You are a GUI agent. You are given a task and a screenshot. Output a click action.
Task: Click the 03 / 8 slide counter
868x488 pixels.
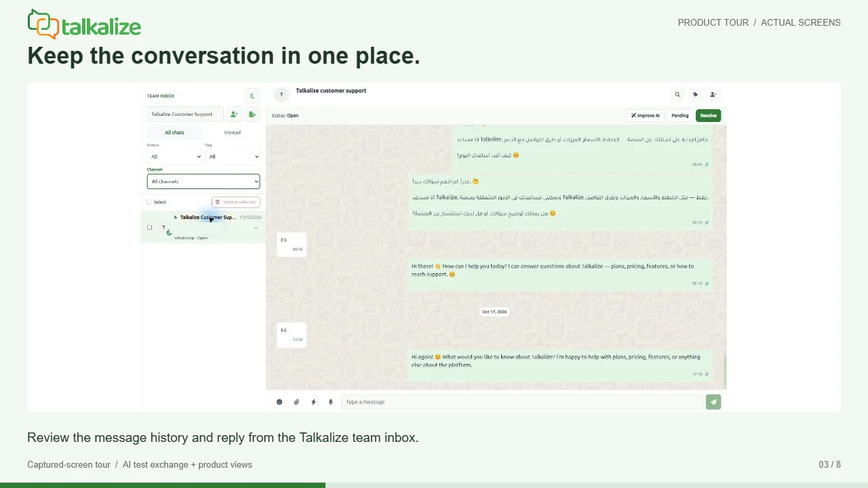click(x=829, y=465)
